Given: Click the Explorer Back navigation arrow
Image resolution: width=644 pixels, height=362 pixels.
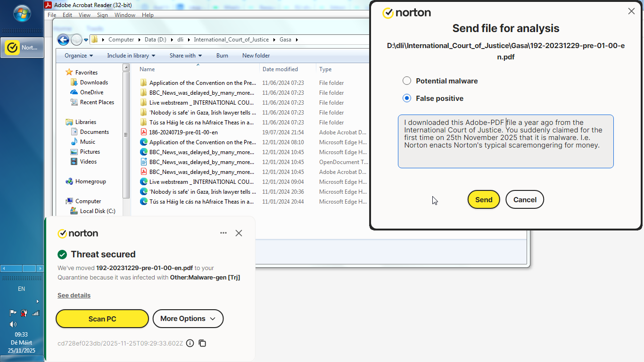Looking at the screenshot, I should tap(63, 40).
